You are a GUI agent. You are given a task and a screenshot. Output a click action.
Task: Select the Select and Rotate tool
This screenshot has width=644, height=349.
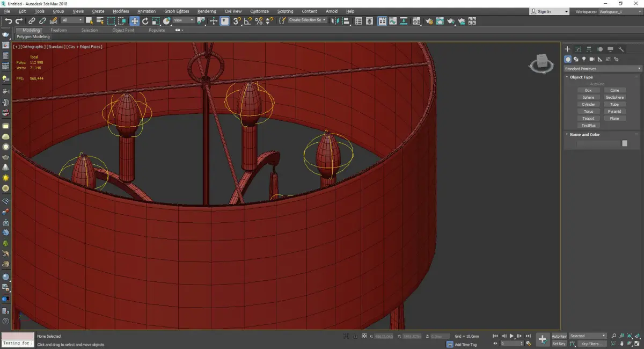click(x=145, y=21)
